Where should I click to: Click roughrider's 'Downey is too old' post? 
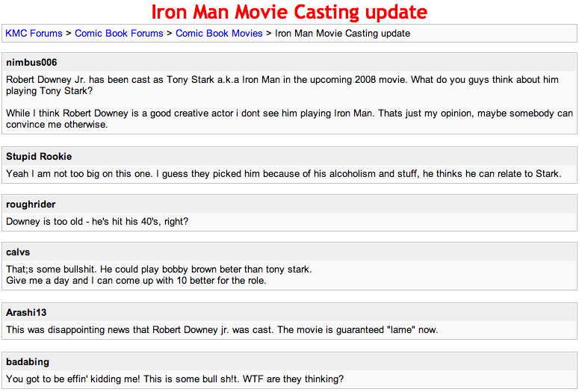point(97,222)
